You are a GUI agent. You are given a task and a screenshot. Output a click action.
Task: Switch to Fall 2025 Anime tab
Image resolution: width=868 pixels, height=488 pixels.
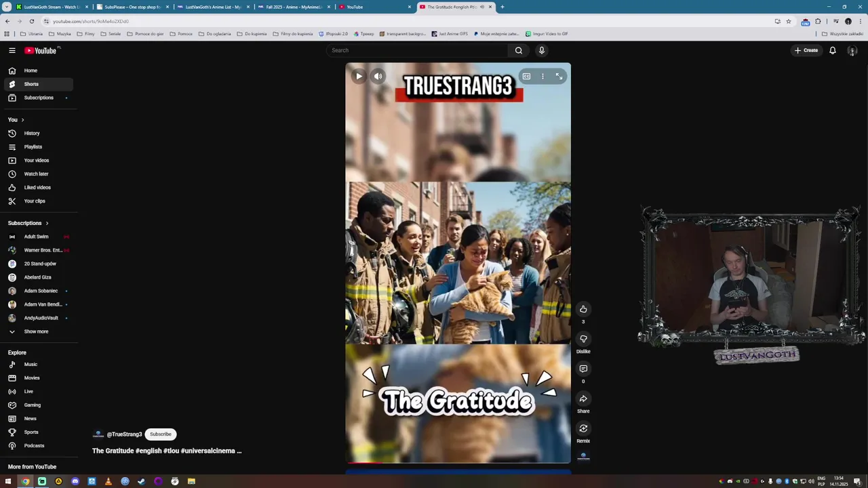click(x=294, y=7)
